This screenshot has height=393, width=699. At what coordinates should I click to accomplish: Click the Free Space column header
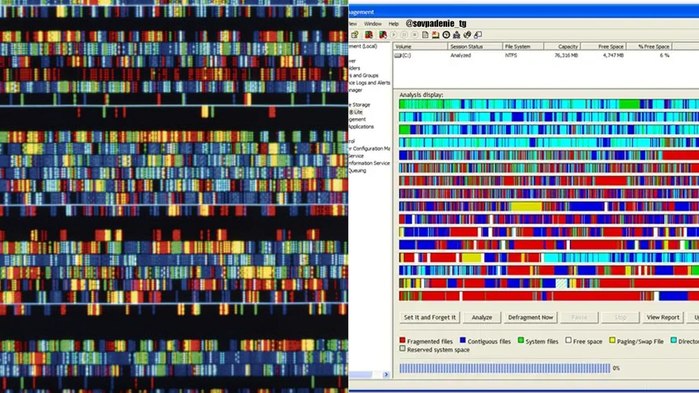(x=604, y=46)
